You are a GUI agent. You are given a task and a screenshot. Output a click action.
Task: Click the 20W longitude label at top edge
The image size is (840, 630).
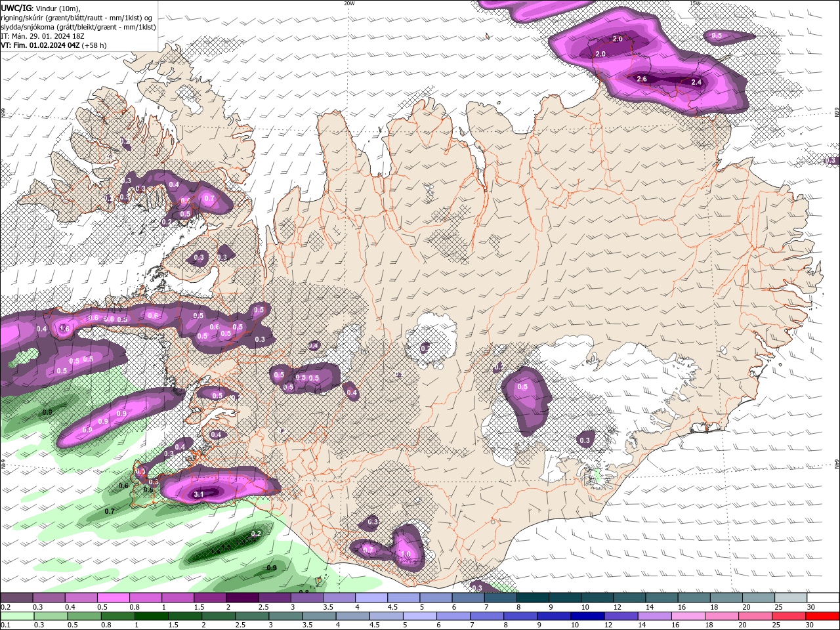coord(349,3)
